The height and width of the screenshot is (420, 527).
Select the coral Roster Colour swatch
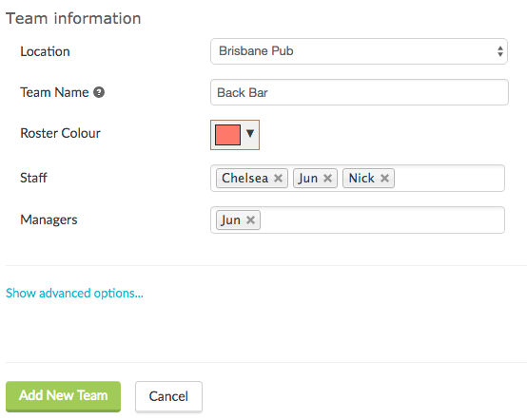227,135
